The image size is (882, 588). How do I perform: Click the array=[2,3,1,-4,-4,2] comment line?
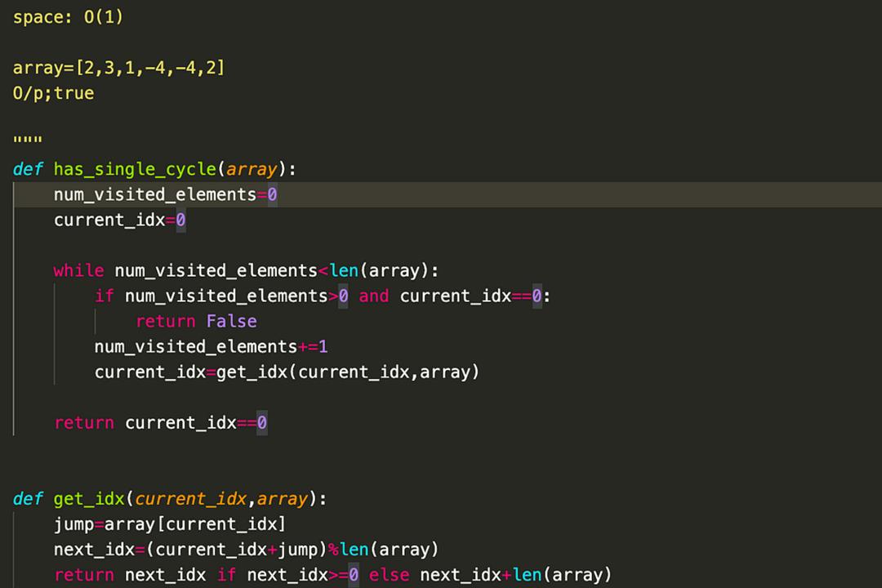point(118,68)
